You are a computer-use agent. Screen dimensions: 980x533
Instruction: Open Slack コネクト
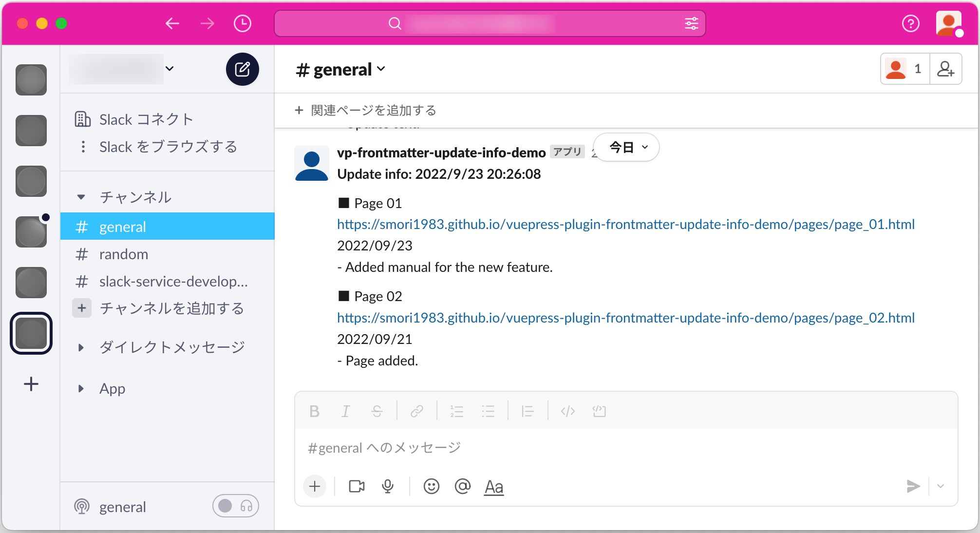coord(146,119)
